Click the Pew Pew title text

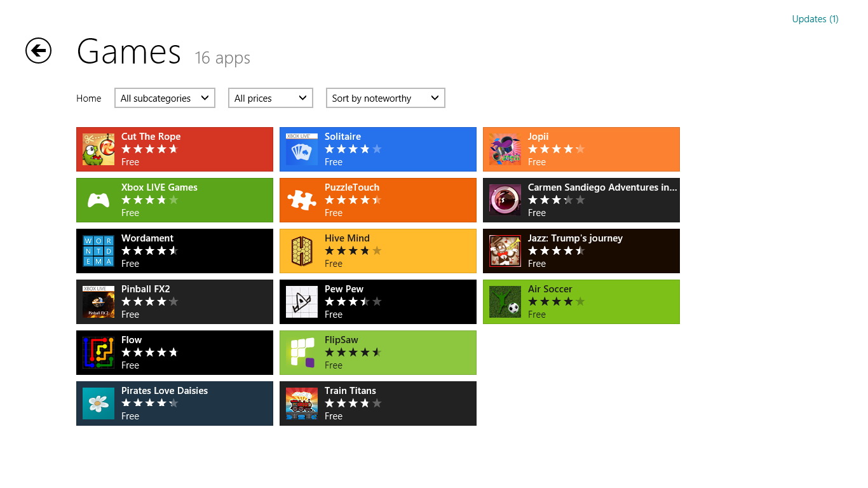coord(344,289)
